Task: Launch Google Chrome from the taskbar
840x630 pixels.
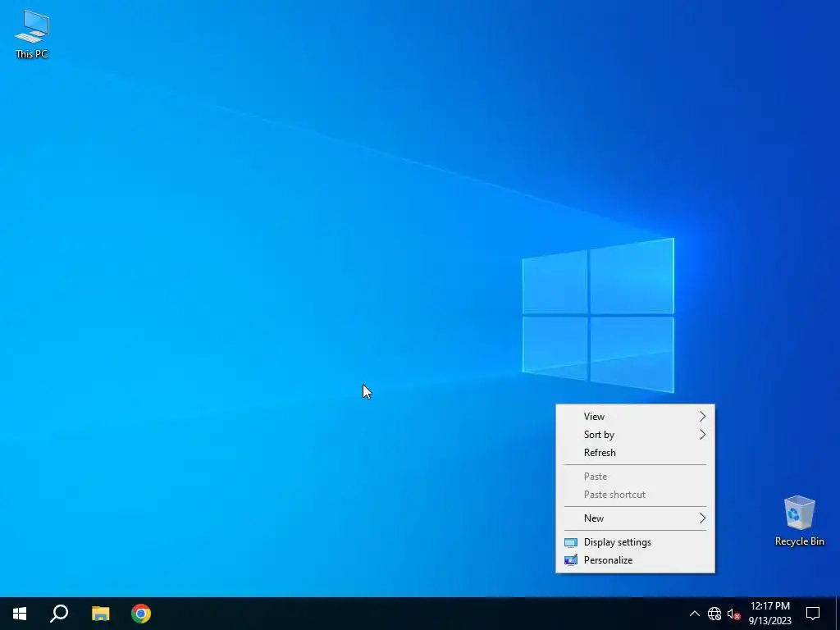Action: [x=141, y=614]
